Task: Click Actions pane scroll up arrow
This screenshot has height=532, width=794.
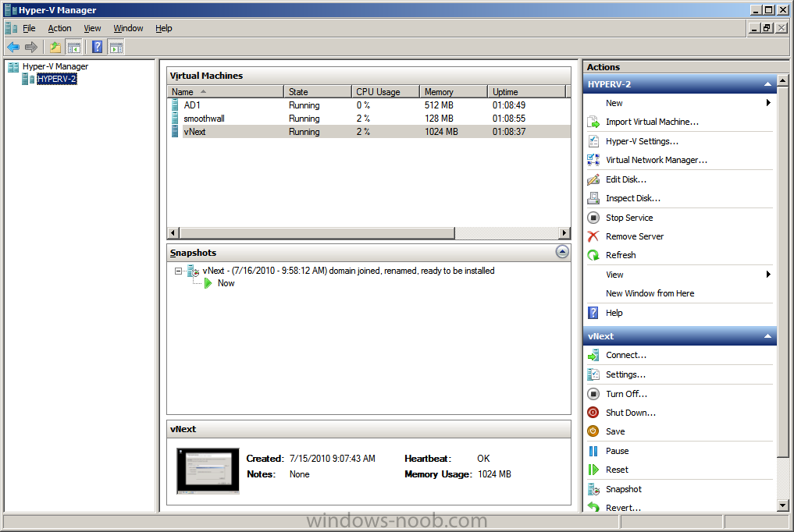Action: 783,80
